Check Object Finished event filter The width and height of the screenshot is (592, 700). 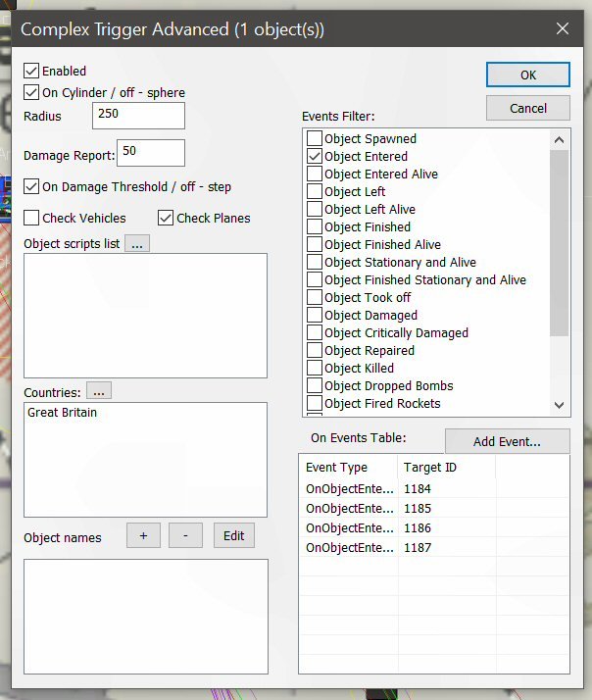(x=315, y=226)
